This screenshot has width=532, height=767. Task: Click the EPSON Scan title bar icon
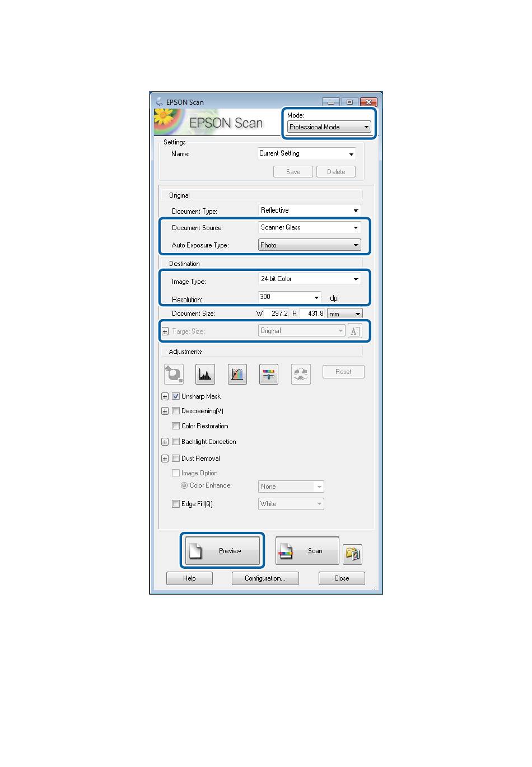(159, 102)
